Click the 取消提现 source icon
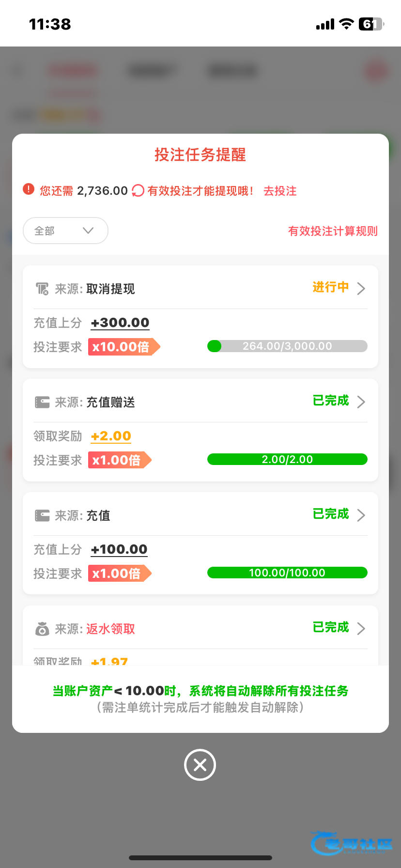Viewport: 401px width, 868px height. pyautogui.click(x=42, y=289)
